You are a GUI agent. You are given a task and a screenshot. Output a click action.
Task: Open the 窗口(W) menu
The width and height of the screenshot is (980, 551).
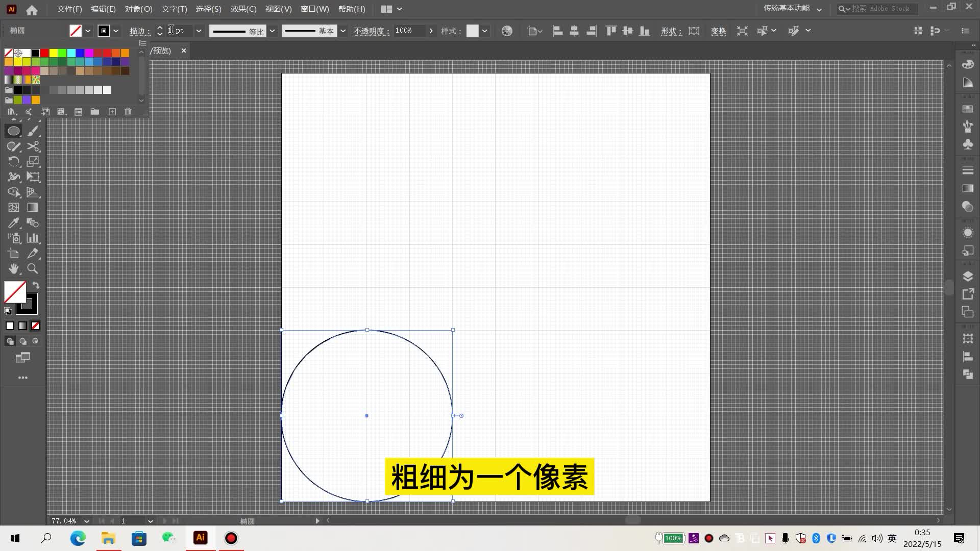314,9
